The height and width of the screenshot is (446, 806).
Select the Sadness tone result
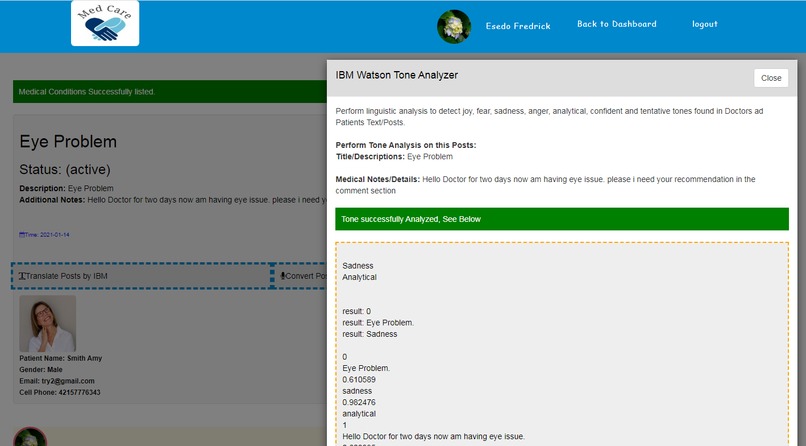click(358, 266)
